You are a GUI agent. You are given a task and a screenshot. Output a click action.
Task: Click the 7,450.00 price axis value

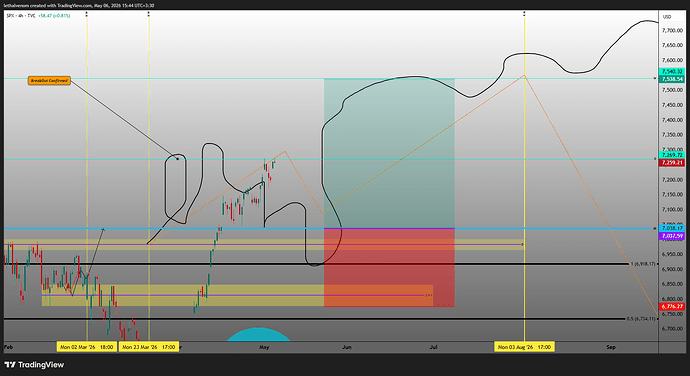point(672,105)
